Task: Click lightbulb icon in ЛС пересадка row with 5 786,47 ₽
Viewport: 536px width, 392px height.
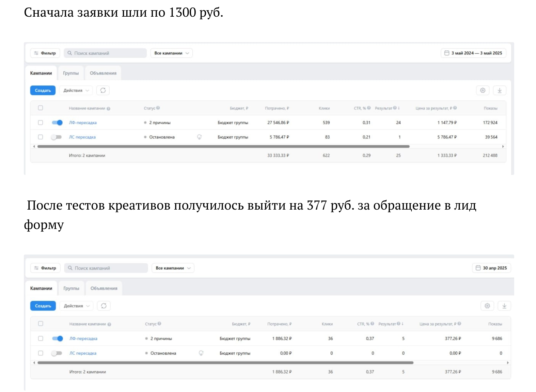Action: pyautogui.click(x=199, y=137)
